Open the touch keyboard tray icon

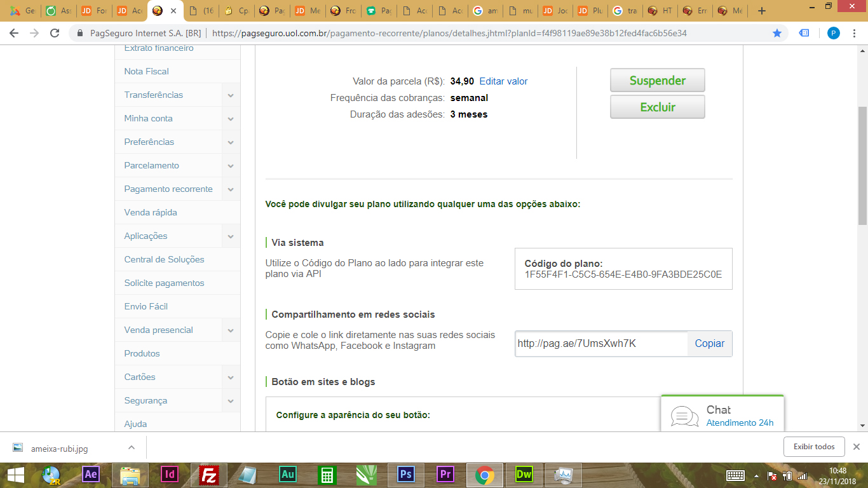[x=735, y=475]
